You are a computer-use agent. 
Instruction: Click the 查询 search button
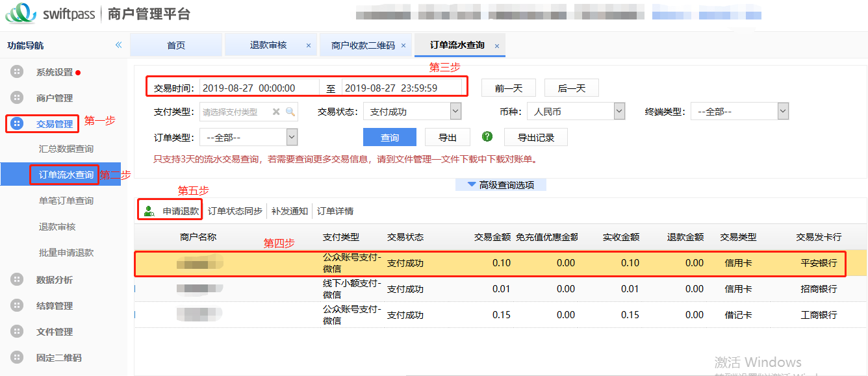click(x=390, y=136)
